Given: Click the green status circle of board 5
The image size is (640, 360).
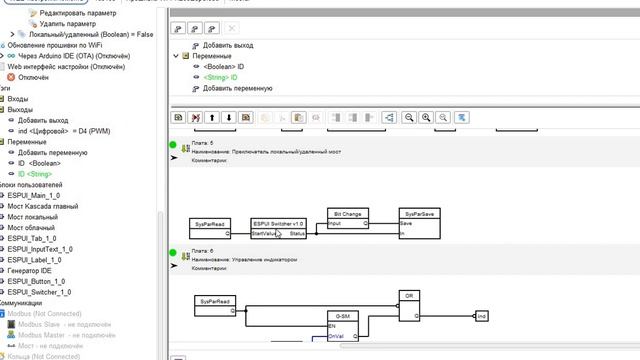Looking at the screenshot, I should tap(173, 144).
